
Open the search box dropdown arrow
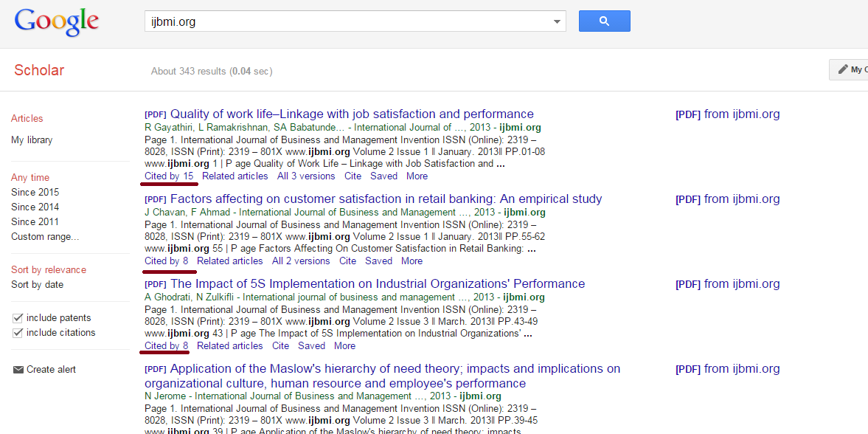tap(557, 21)
